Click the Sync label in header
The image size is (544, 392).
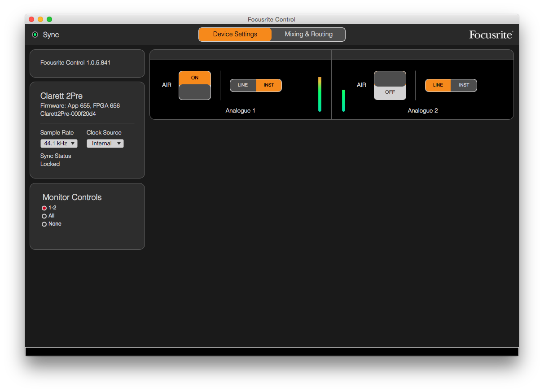pyautogui.click(x=51, y=35)
